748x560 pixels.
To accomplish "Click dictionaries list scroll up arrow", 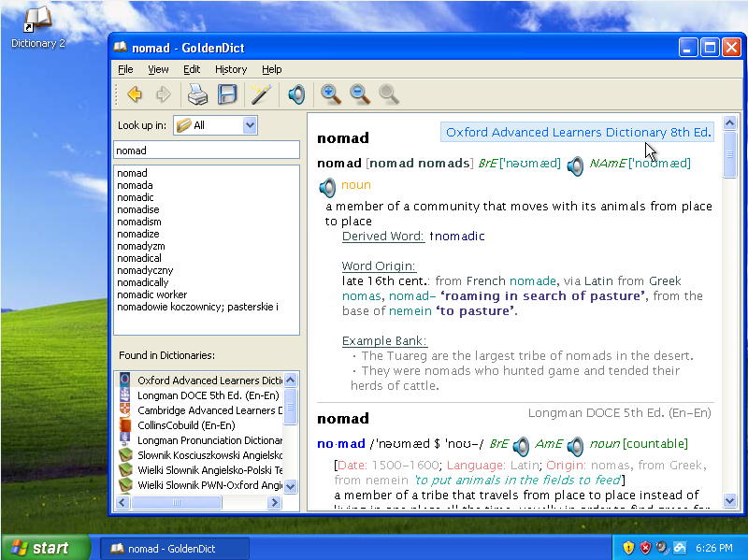I will 290,380.
